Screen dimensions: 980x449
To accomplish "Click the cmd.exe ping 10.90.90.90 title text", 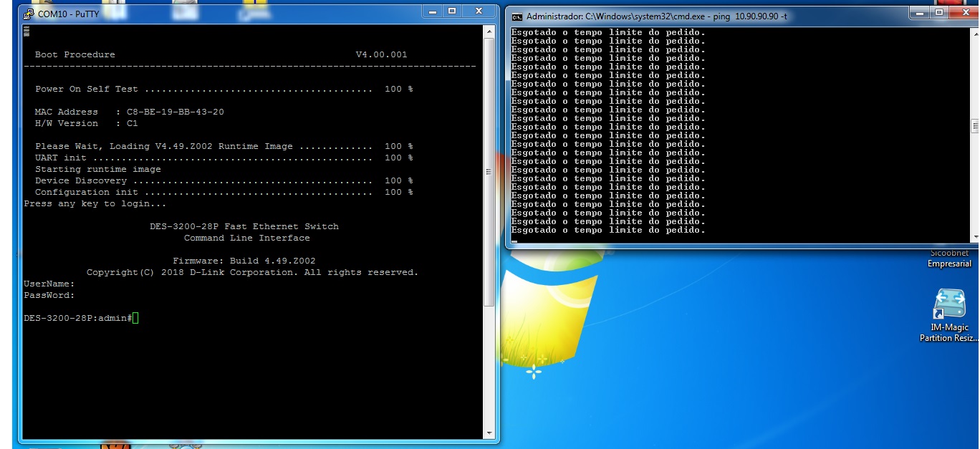I will point(657,16).
